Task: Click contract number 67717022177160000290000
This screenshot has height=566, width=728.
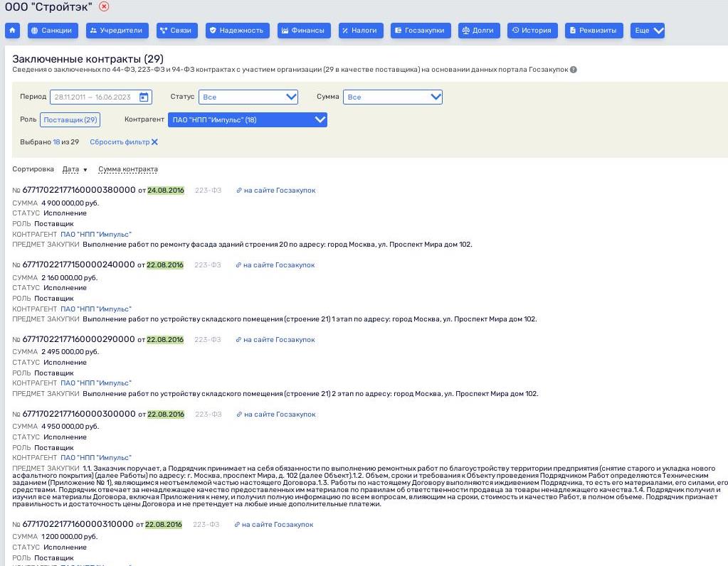Action: click(78, 339)
